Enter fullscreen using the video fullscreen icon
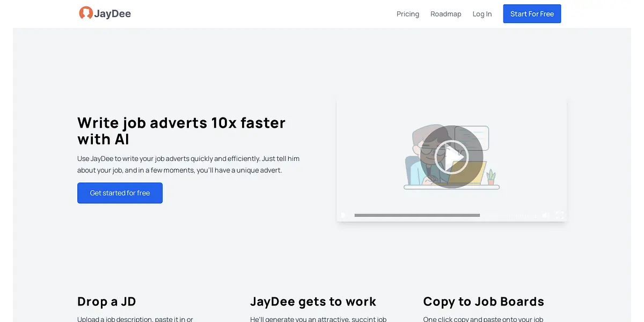This screenshot has height=322, width=644. (560, 215)
